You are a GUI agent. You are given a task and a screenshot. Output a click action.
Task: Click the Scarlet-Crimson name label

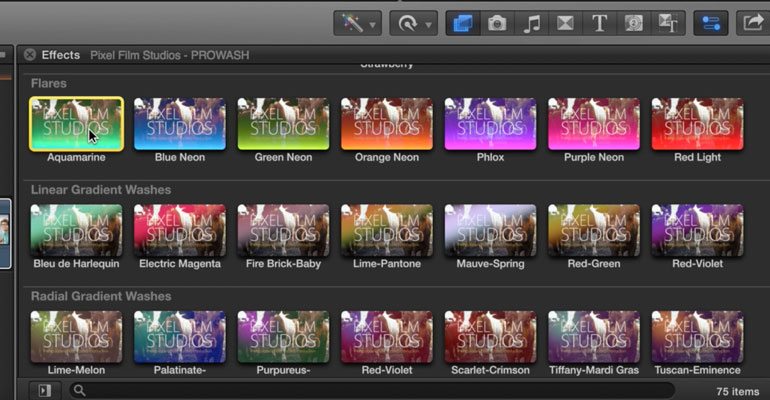pyautogui.click(x=491, y=371)
